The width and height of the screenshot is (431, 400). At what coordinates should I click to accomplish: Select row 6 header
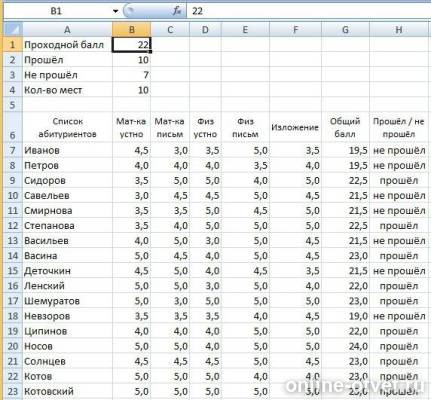pyautogui.click(x=13, y=128)
